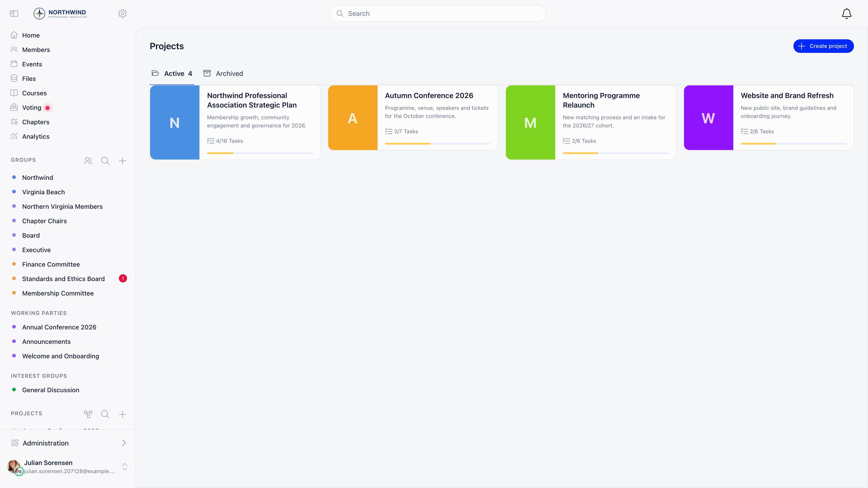Click into the Search field
868x488 pixels.
[438, 14]
